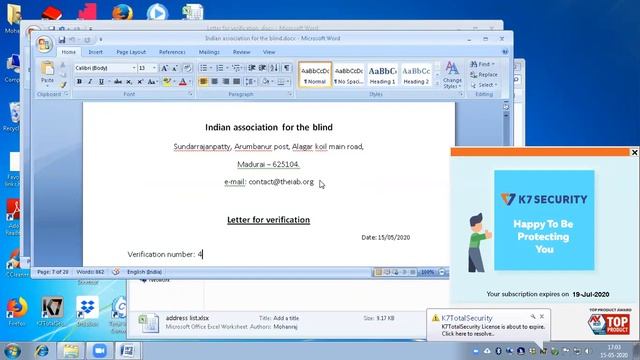Click the 100% zoom level
The width and height of the screenshot is (640, 360).
[427, 272]
